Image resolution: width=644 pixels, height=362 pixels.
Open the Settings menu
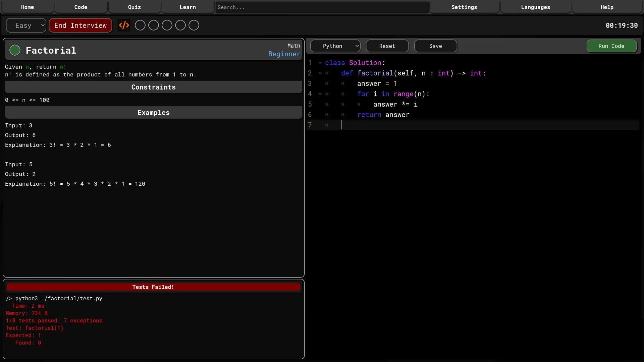[x=464, y=7]
